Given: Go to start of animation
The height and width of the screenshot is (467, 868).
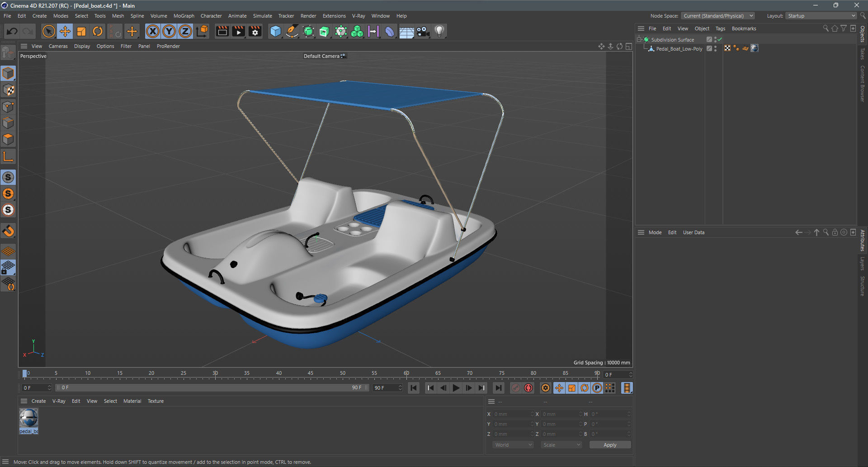Looking at the screenshot, I should (x=413, y=388).
